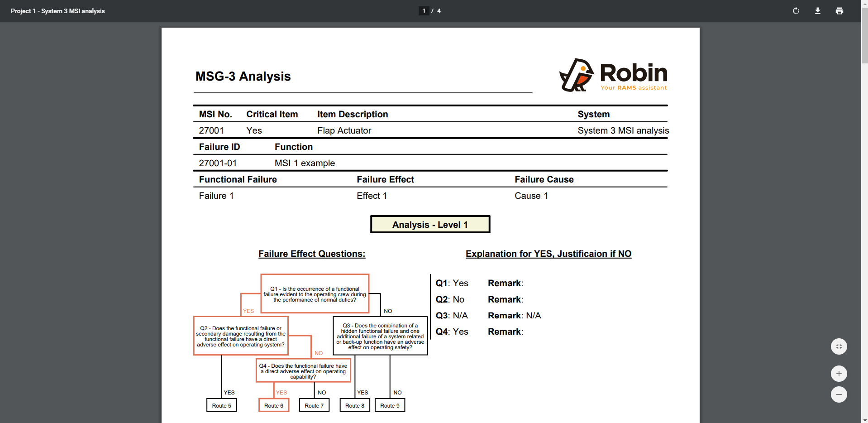The image size is (868, 423).
Task: Click the Robin bird logo
Action: 577,75
